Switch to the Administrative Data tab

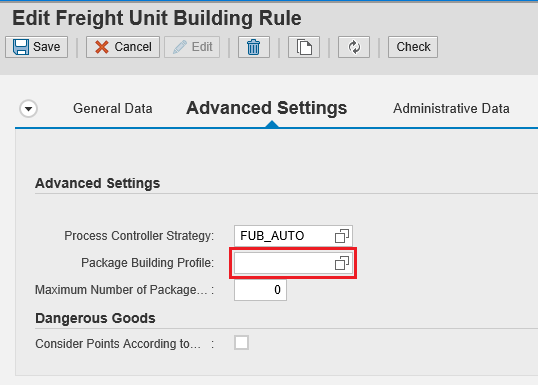[451, 108]
